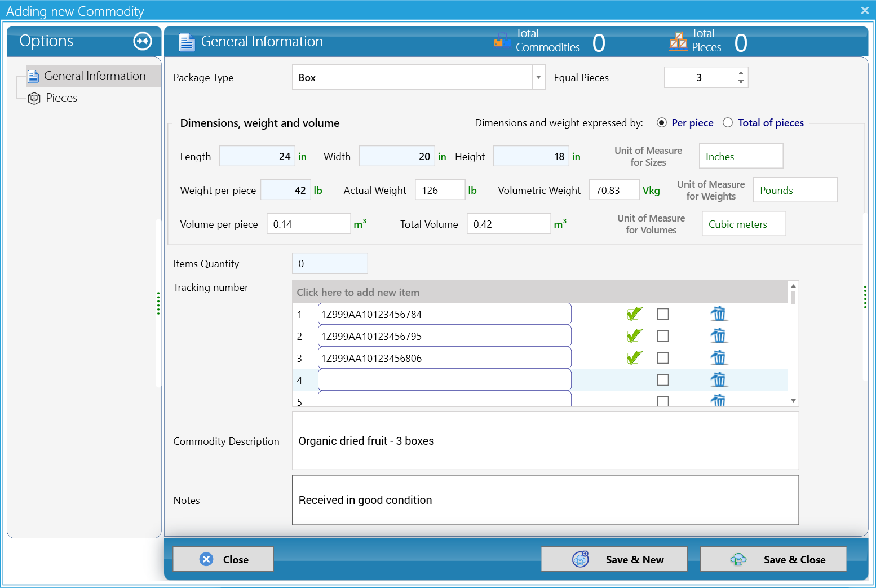The image size is (876, 588).
Task: Delete tracking number row 3 via trash icon
Action: coord(718,358)
